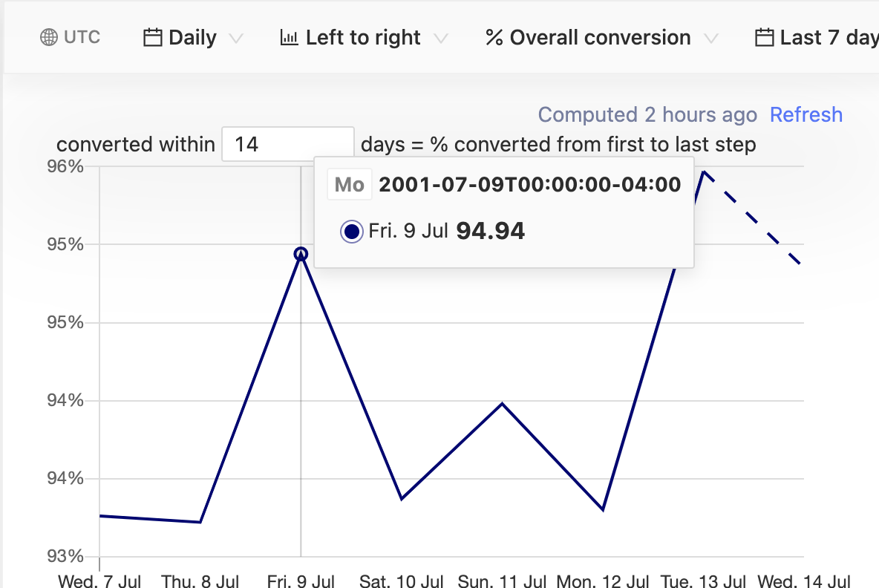Image resolution: width=879 pixels, height=588 pixels.
Task: Click the Mon. 12 Jul axis label
Action: [x=603, y=581]
